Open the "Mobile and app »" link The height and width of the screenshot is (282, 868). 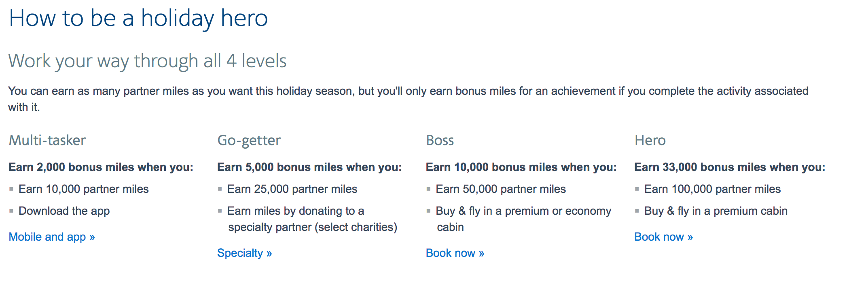pos(52,237)
